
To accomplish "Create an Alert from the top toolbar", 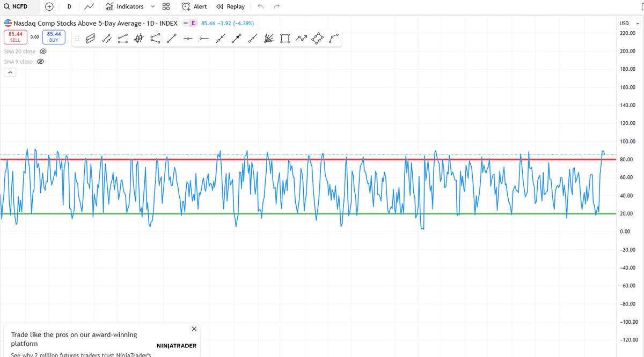I will click(194, 6).
